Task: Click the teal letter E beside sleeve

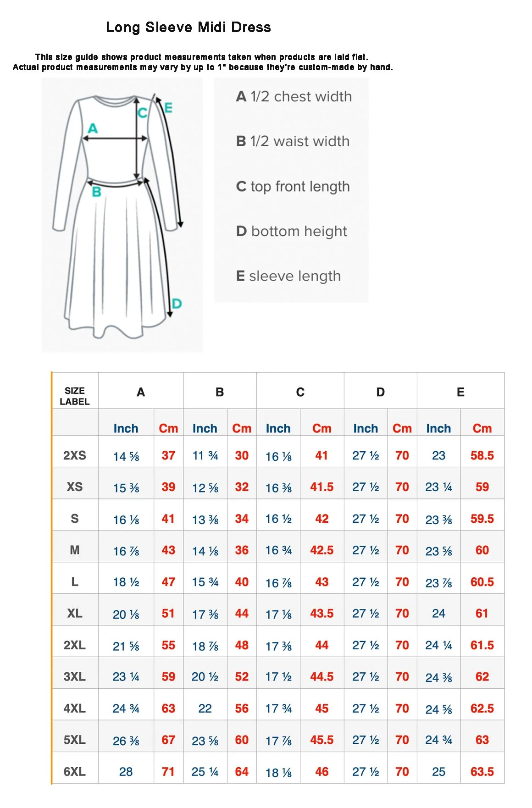Action: [168, 108]
